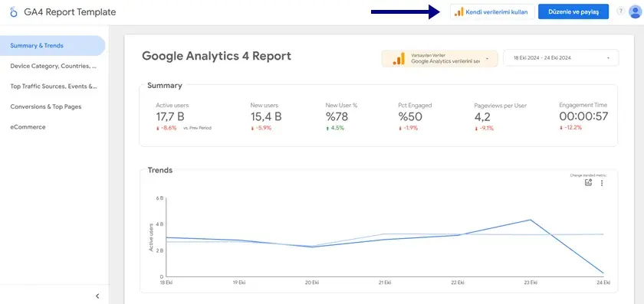Click the Düzenle ve paylaş button

(573, 12)
